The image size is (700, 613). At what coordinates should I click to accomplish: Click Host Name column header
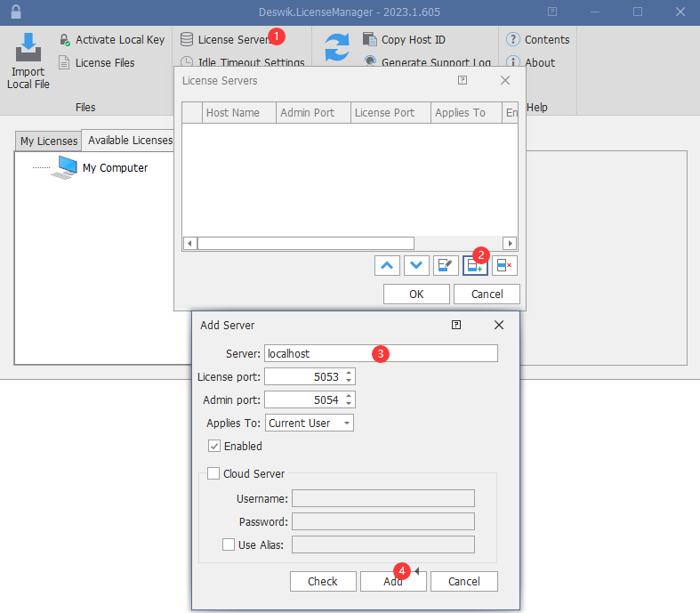click(239, 112)
